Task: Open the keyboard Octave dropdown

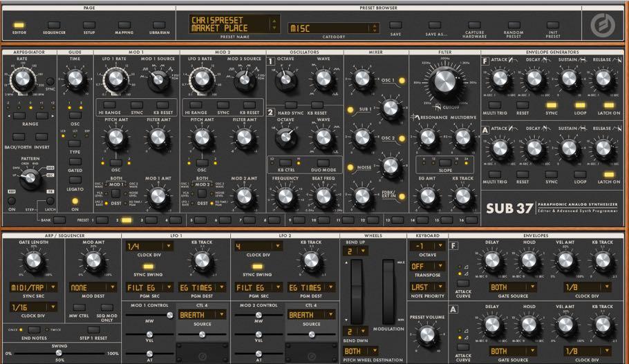Action: pos(427,246)
